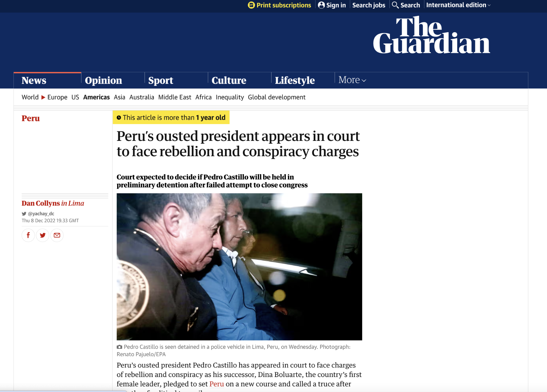
Task: Click the Sign in profile icon
Action: [x=321, y=5]
